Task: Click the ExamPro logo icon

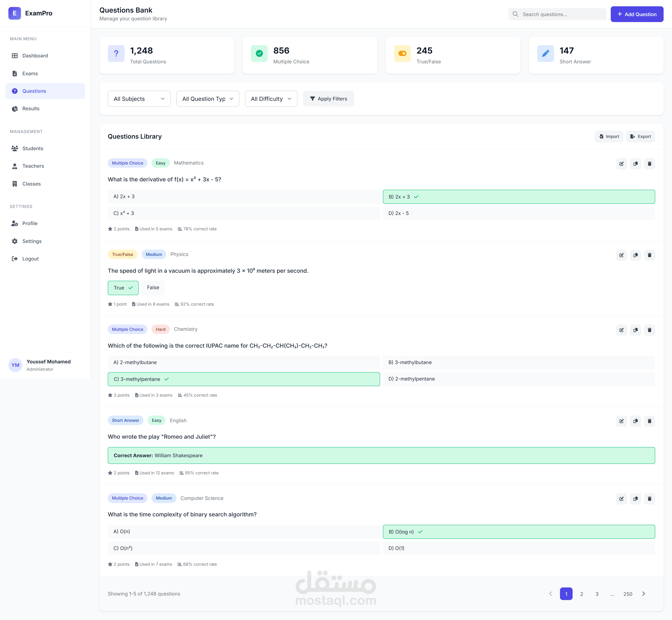Action: click(x=14, y=13)
